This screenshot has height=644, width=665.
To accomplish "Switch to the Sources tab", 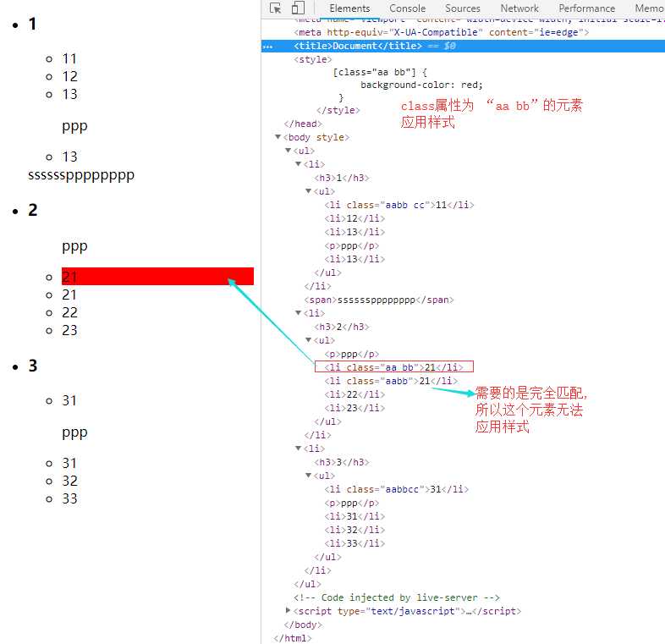I will [462, 8].
